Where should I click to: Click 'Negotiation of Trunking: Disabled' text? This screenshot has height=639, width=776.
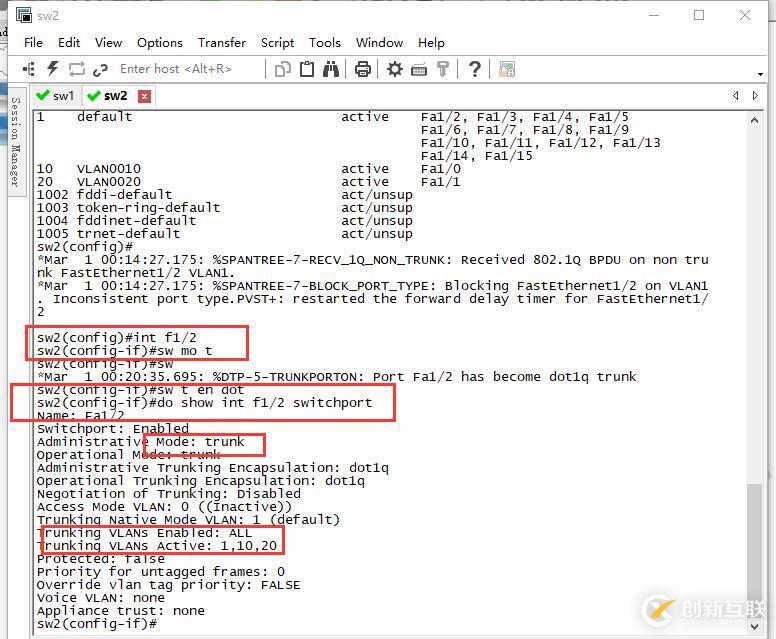pos(169,494)
